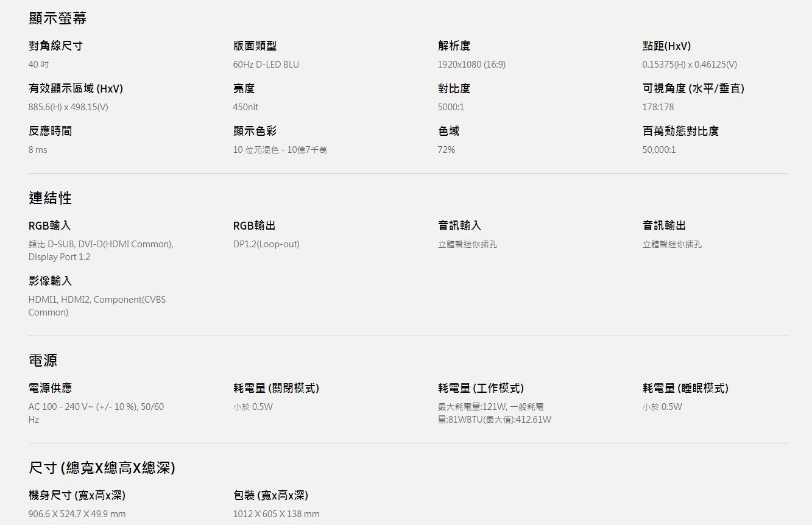This screenshot has width=812, height=525.
Task: Click the 連結性 section heading
Action: pos(50,198)
